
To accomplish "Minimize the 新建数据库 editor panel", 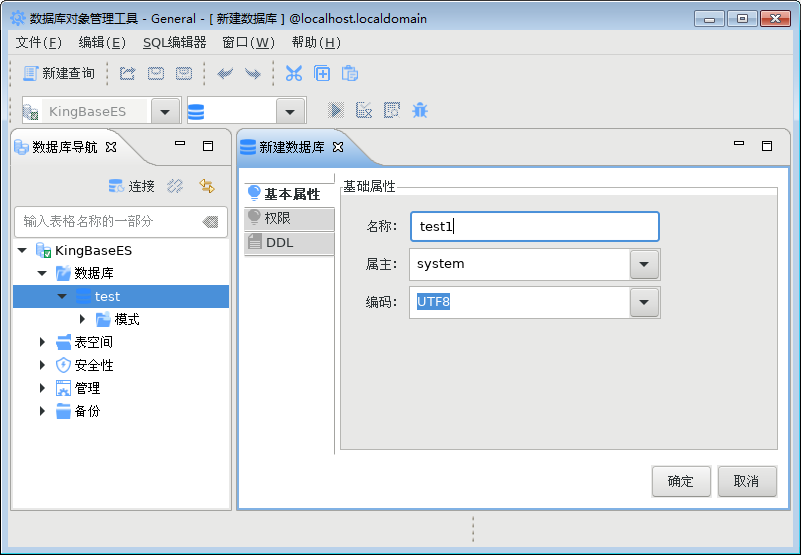I will click(x=739, y=144).
